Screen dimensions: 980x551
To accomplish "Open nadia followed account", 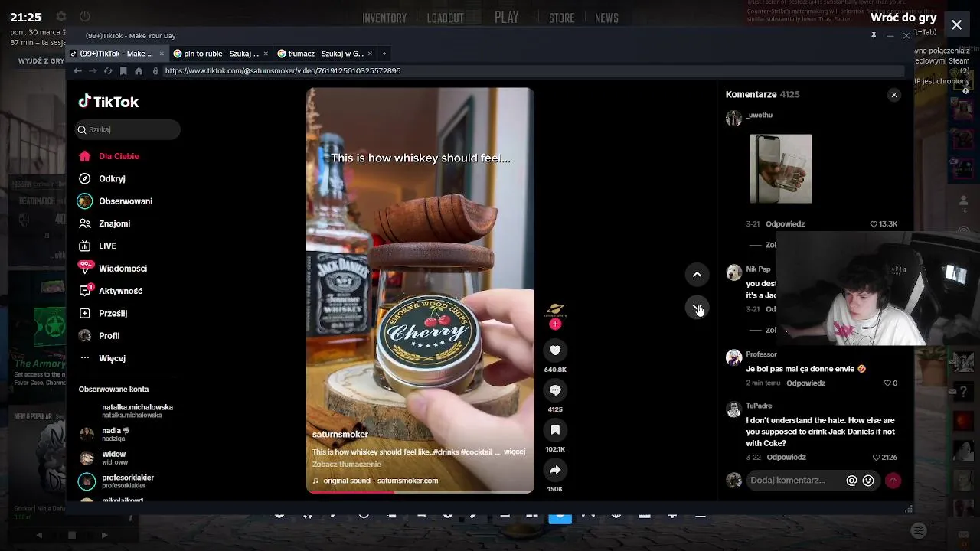I will [x=104, y=434].
